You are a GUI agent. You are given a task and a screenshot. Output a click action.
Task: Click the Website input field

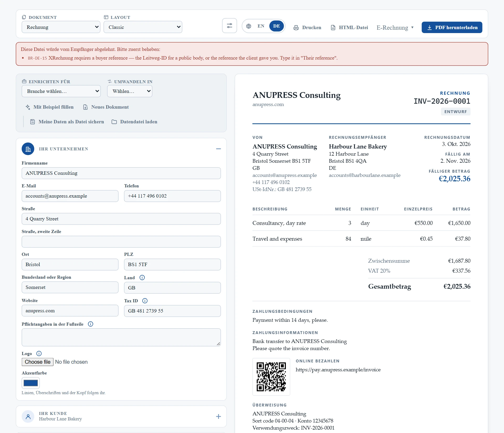pos(70,311)
